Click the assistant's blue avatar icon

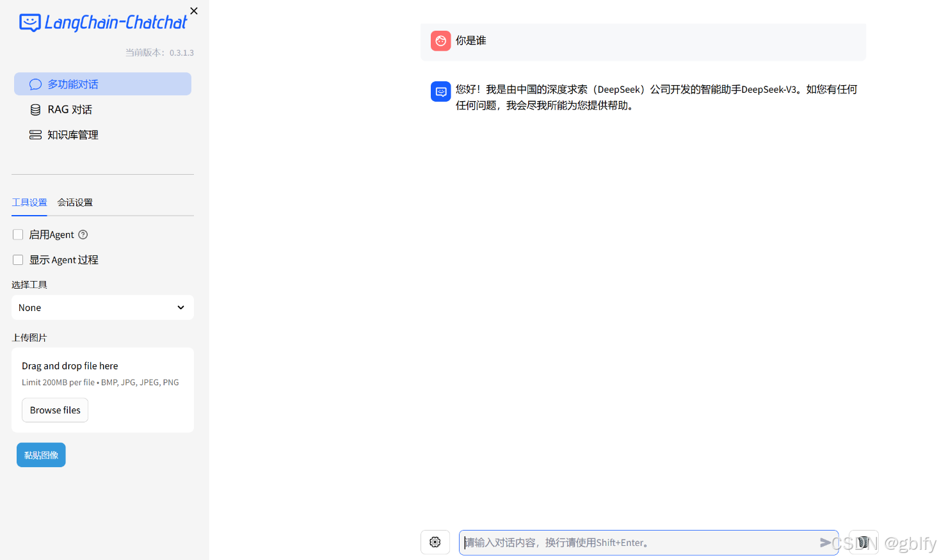pos(440,92)
